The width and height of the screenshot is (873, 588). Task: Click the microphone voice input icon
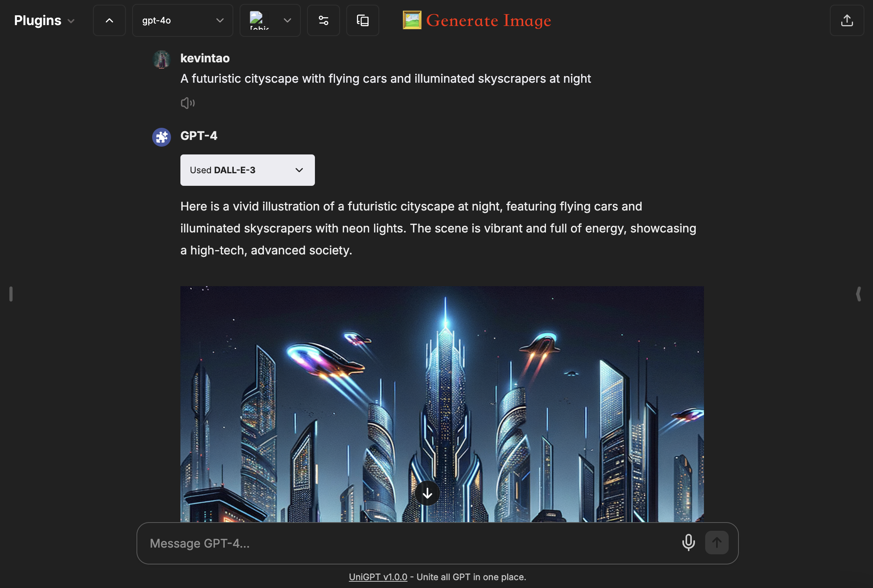(688, 543)
